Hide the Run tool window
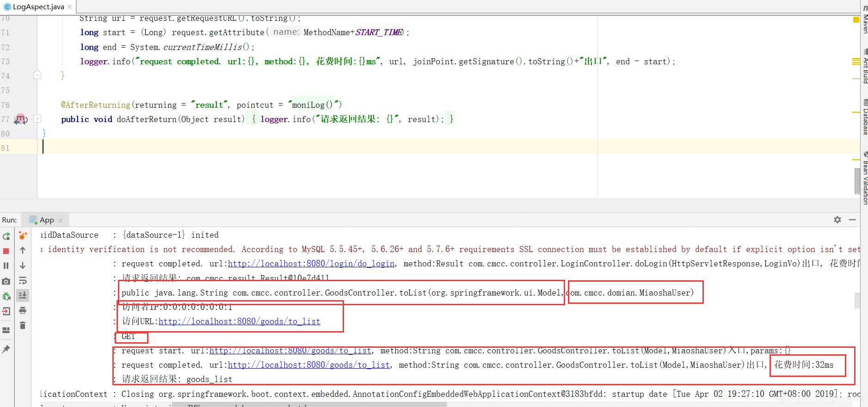 852,220
